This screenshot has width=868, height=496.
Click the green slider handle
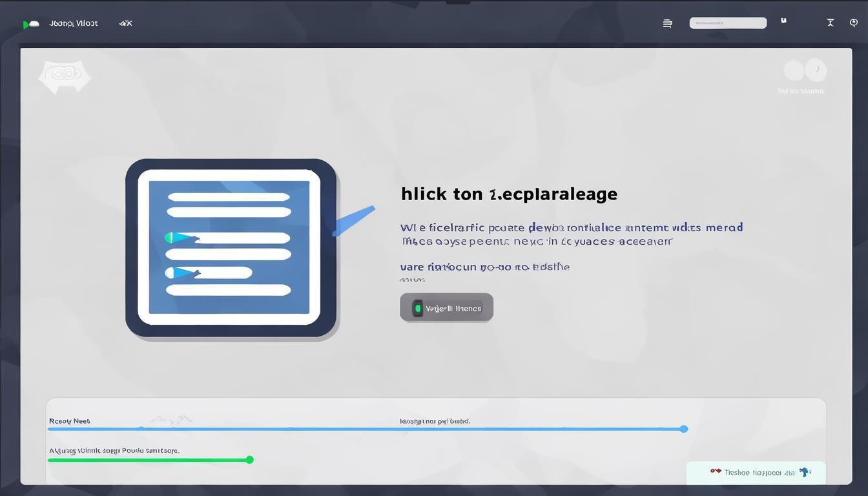pos(250,460)
